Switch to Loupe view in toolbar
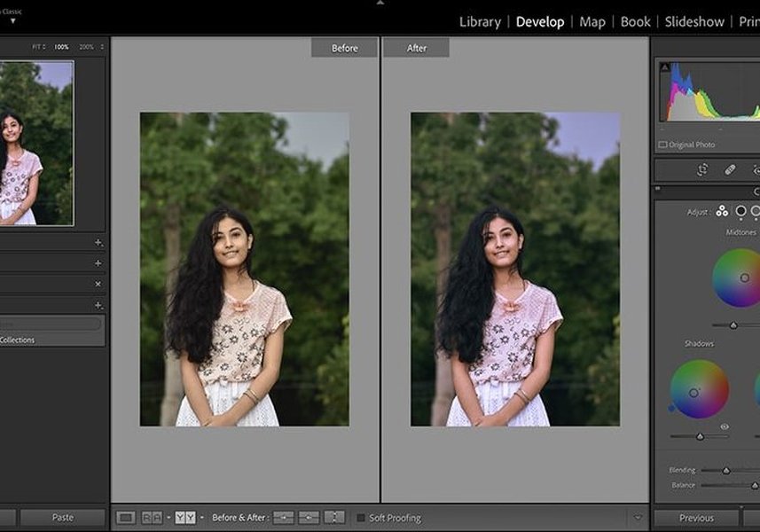This screenshot has height=532, width=760. (126, 518)
